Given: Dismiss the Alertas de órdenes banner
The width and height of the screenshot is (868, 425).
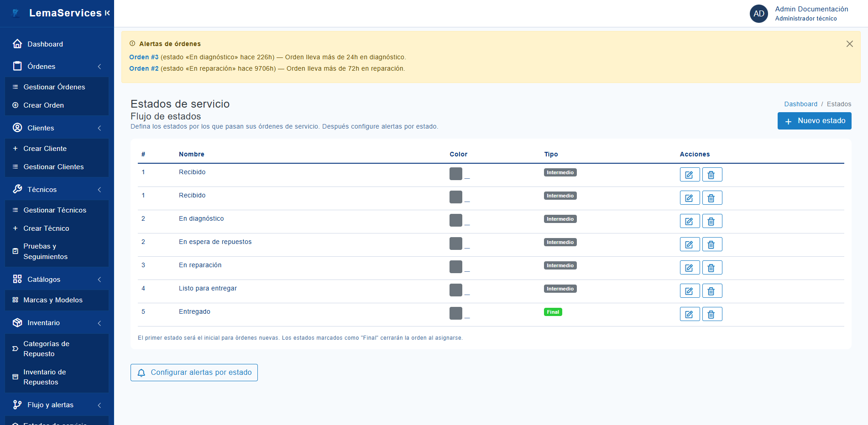Looking at the screenshot, I should 849,44.
